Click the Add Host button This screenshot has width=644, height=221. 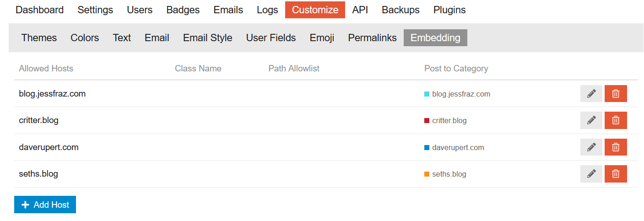(x=45, y=205)
